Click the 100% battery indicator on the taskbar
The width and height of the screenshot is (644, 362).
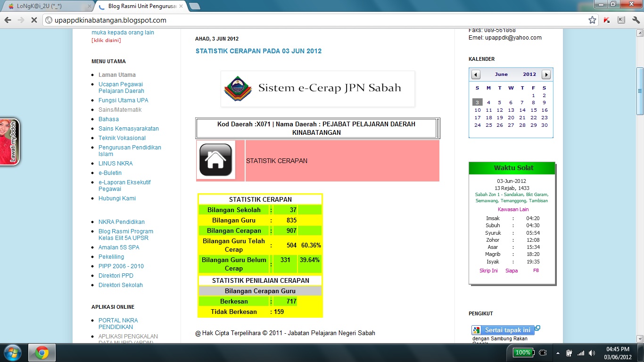tap(523, 352)
